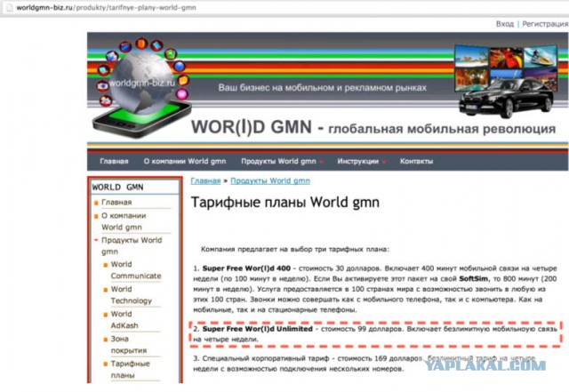Open О компании World gmn in navigation bar
The image size is (569, 392).
[185, 161]
